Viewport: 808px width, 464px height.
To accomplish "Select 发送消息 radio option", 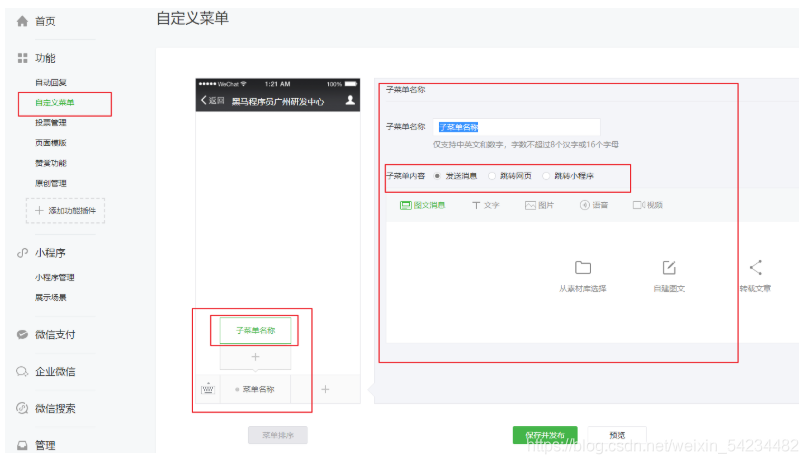I will 437,176.
